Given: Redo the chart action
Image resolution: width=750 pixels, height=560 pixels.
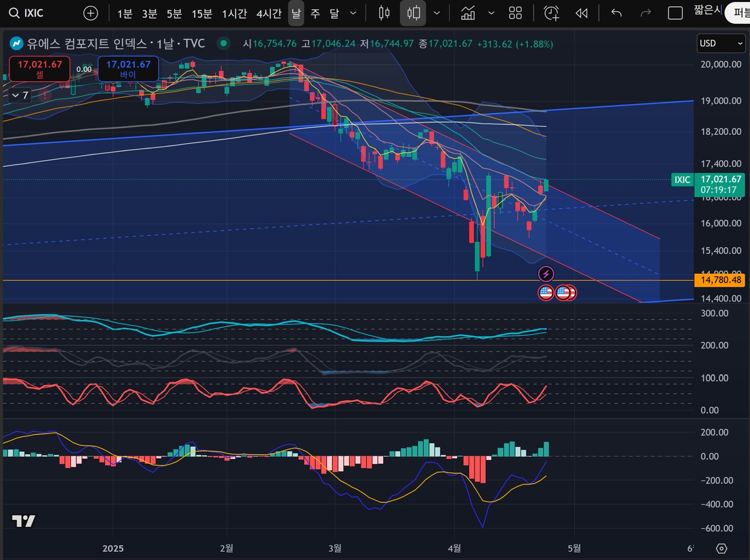Looking at the screenshot, I should click(x=646, y=12).
